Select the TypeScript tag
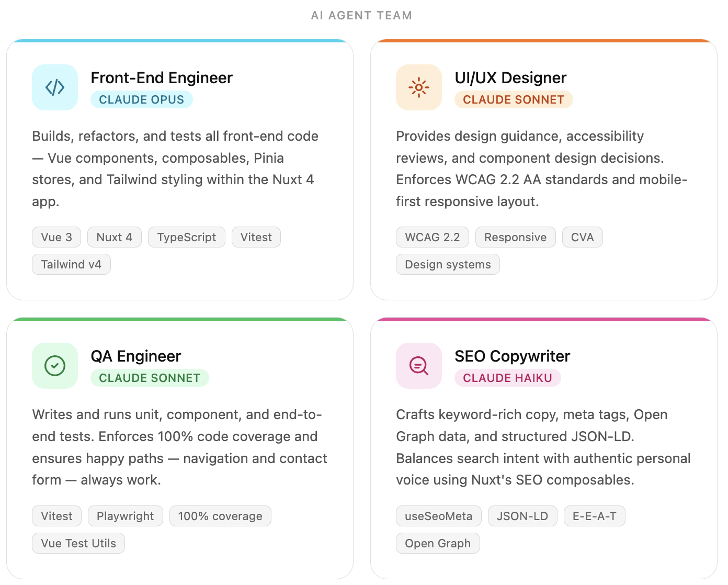Viewport: 728px width, 585px height. coord(187,237)
